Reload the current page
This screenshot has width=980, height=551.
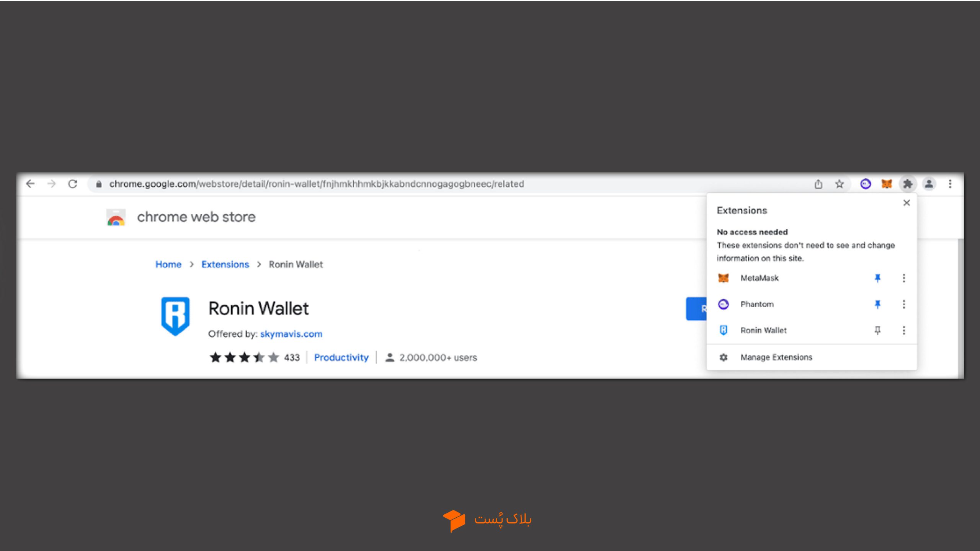click(73, 184)
